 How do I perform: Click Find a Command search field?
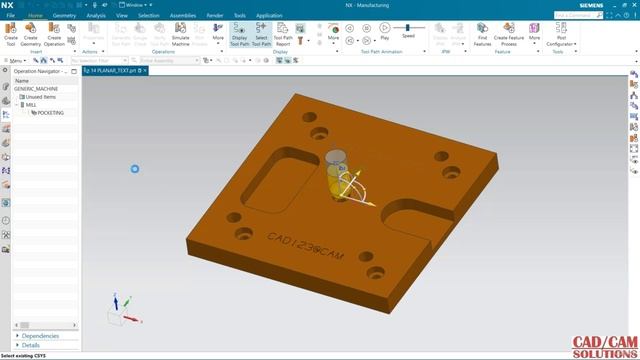pyautogui.click(x=578, y=15)
